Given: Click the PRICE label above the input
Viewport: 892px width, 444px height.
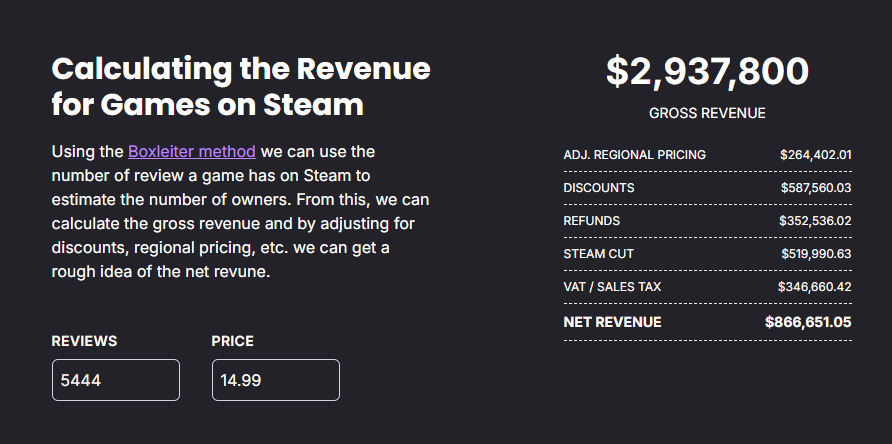Looking at the screenshot, I should [x=232, y=341].
